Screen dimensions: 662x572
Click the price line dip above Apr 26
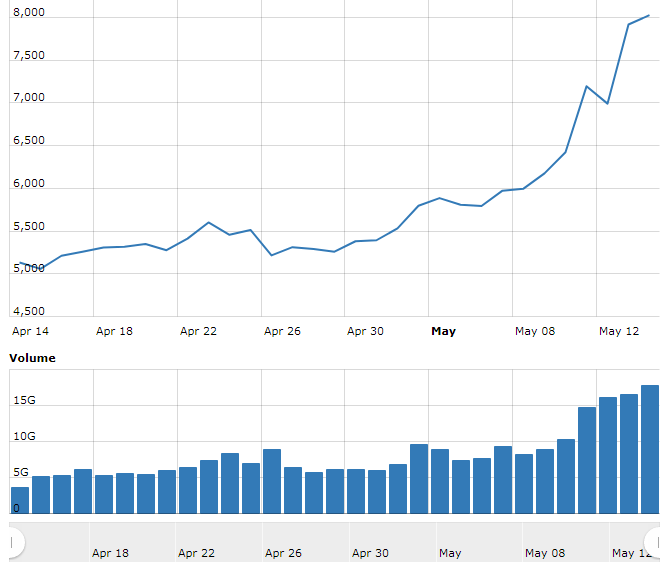click(x=272, y=255)
